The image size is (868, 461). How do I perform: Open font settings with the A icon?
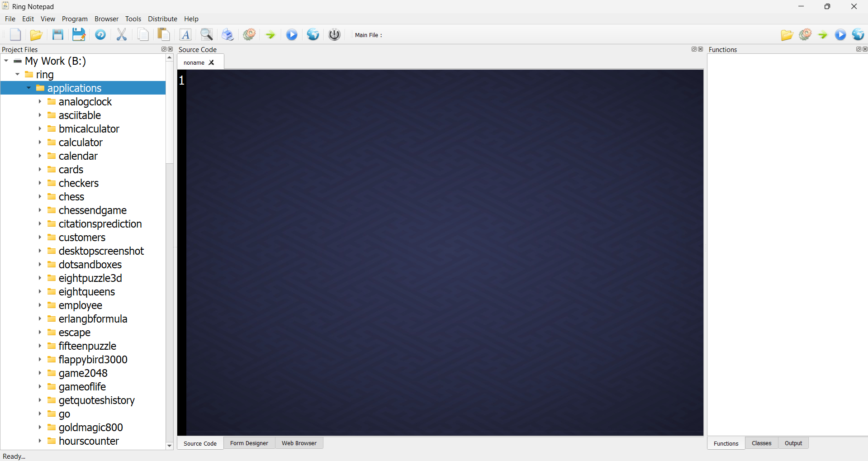pyautogui.click(x=185, y=34)
